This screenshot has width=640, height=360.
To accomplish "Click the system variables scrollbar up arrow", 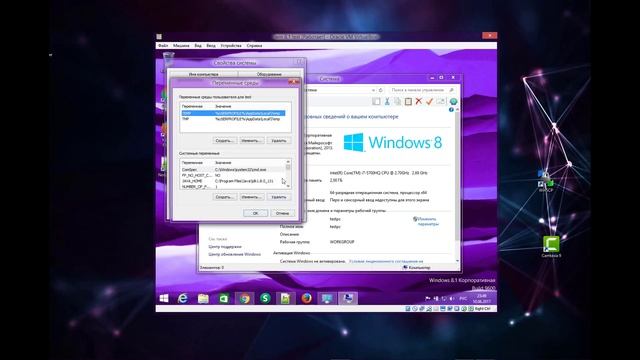I will (288, 162).
